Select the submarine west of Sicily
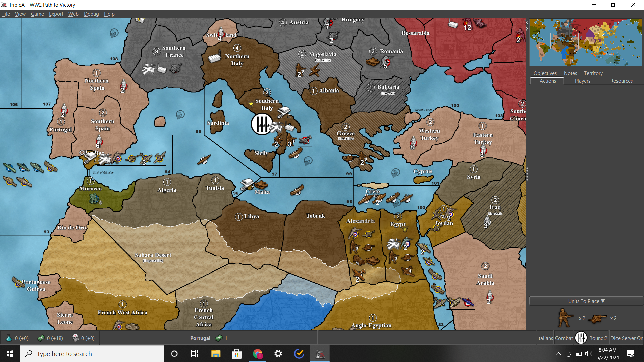644x362 pixels. point(204,159)
